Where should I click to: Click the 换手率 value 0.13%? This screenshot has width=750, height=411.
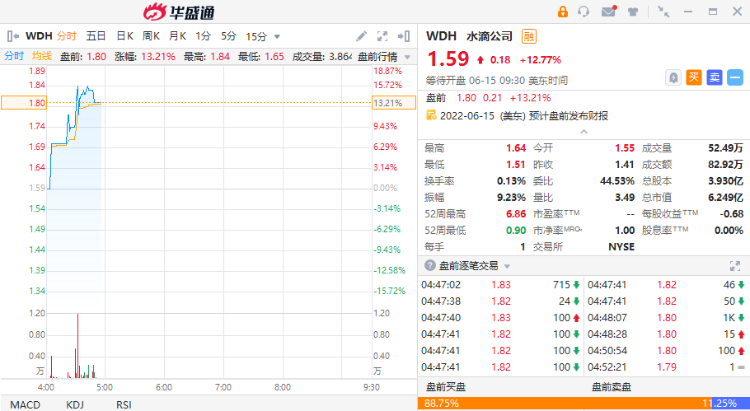[511, 181]
